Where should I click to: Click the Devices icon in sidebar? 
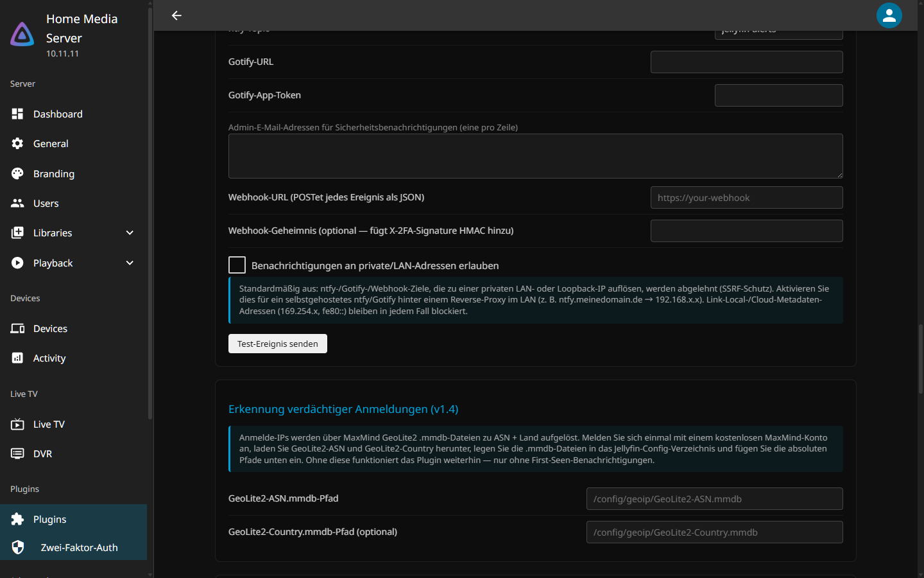17,328
